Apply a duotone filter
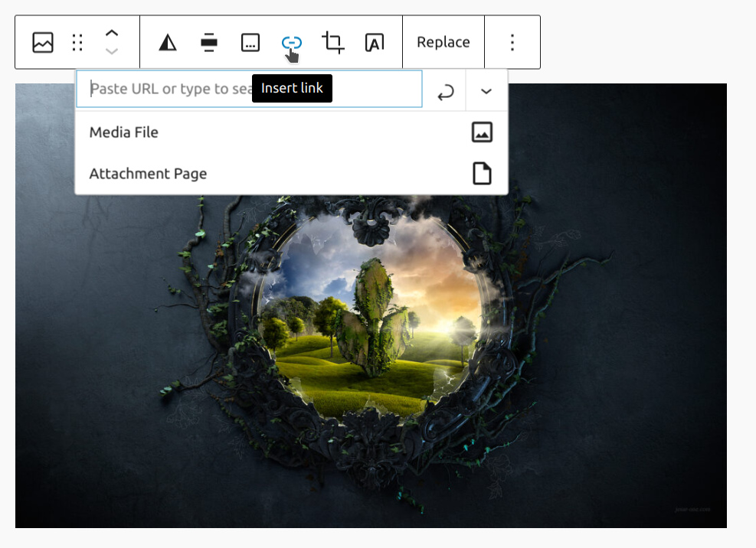 (166, 42)
